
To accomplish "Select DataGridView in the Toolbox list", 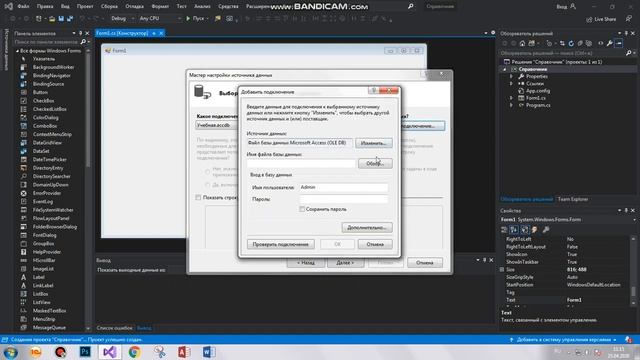I will [x=47, y=143].
